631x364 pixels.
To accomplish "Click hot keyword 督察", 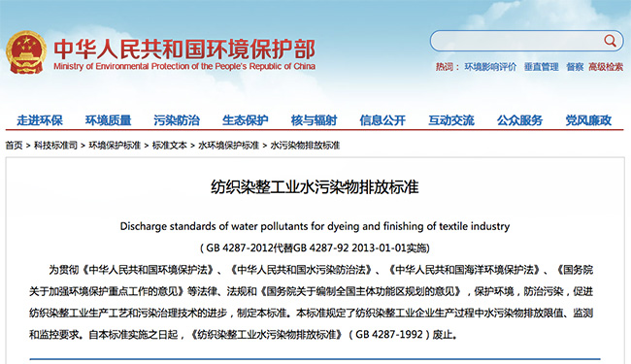I will (x=575, y=67).
